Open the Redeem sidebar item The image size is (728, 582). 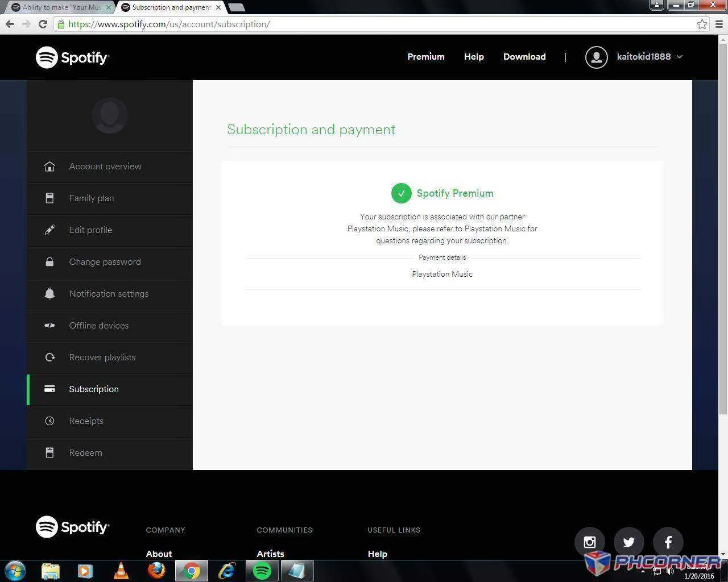point(110,453)
